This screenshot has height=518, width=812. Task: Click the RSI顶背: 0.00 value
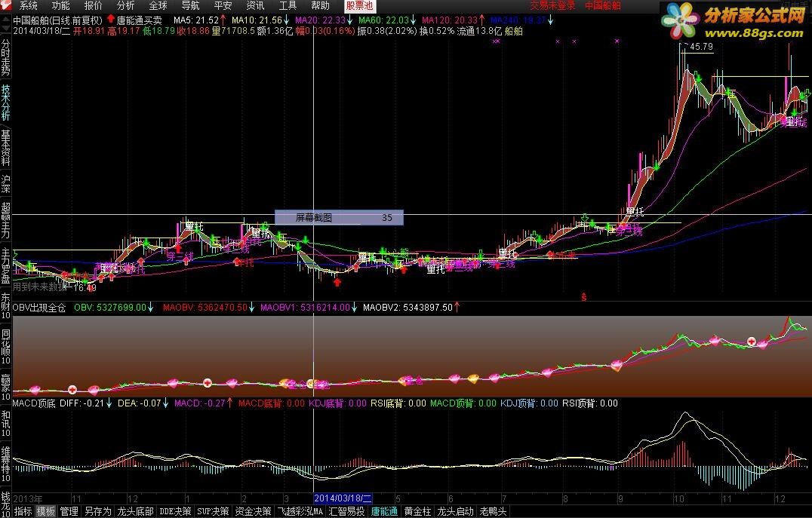(x=590, y=403)
